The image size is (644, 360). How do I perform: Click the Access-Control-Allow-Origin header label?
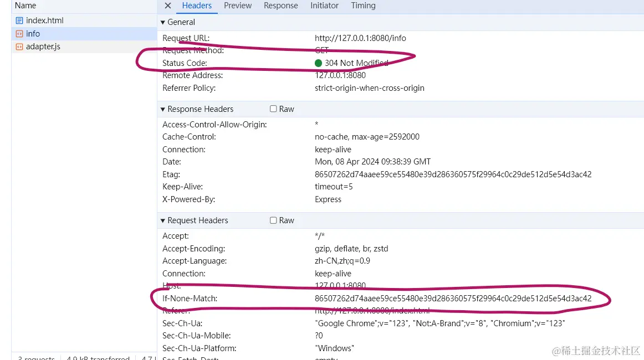click(x=214, y=125)
